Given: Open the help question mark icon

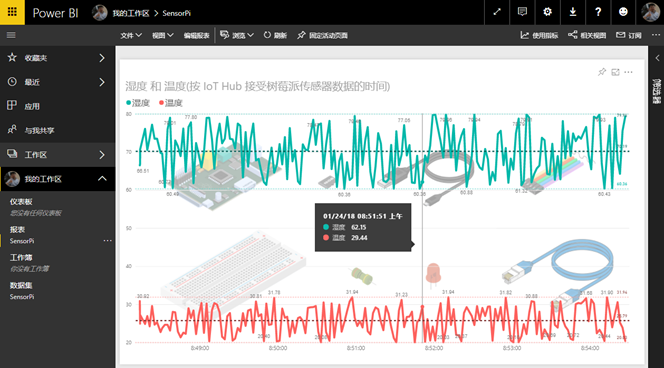Looking at the screenshot, I should click(x=598, y=12).
